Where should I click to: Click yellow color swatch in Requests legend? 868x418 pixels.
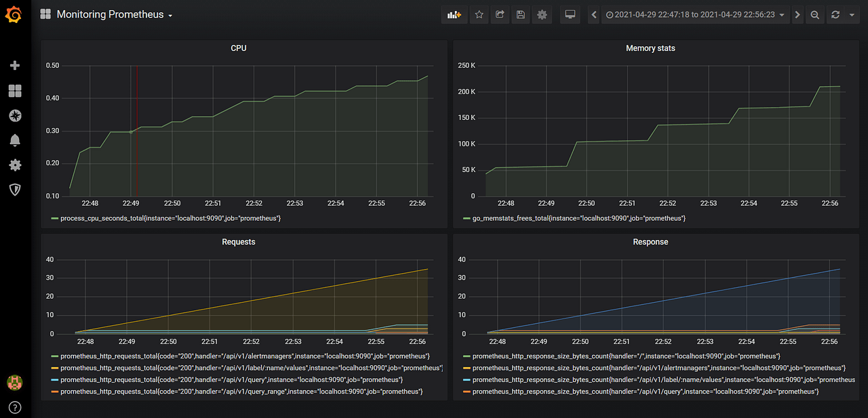(54, 368)
